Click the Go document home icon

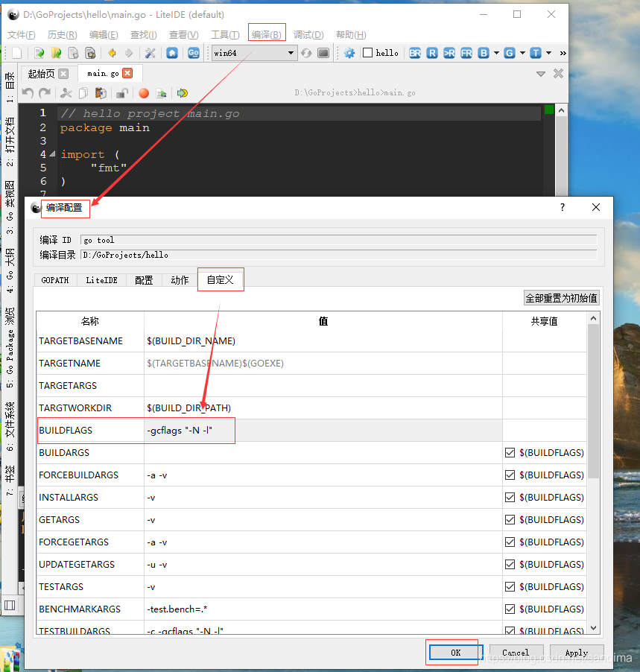pos(172,53)
